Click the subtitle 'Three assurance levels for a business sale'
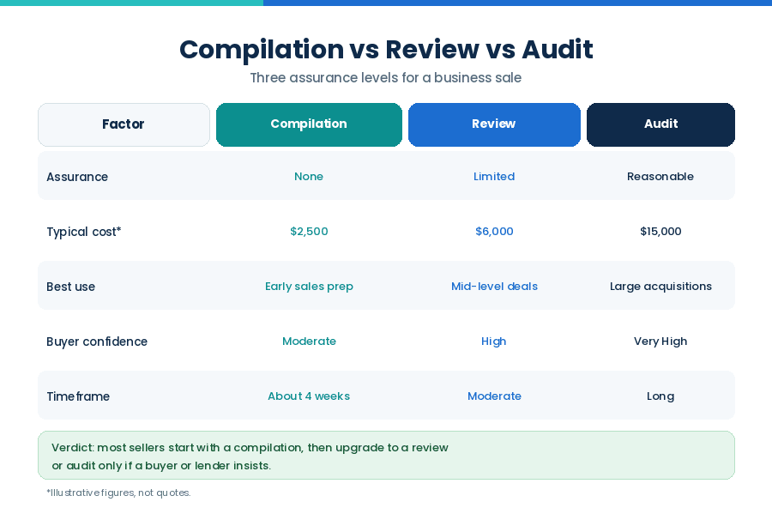This screenshot has height=532, width=772. [386, 78]
